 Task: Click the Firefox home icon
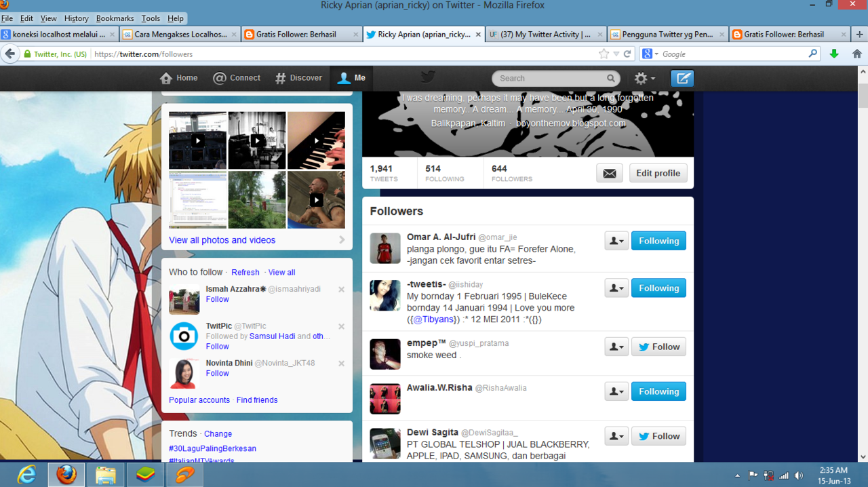click(857, 54)
